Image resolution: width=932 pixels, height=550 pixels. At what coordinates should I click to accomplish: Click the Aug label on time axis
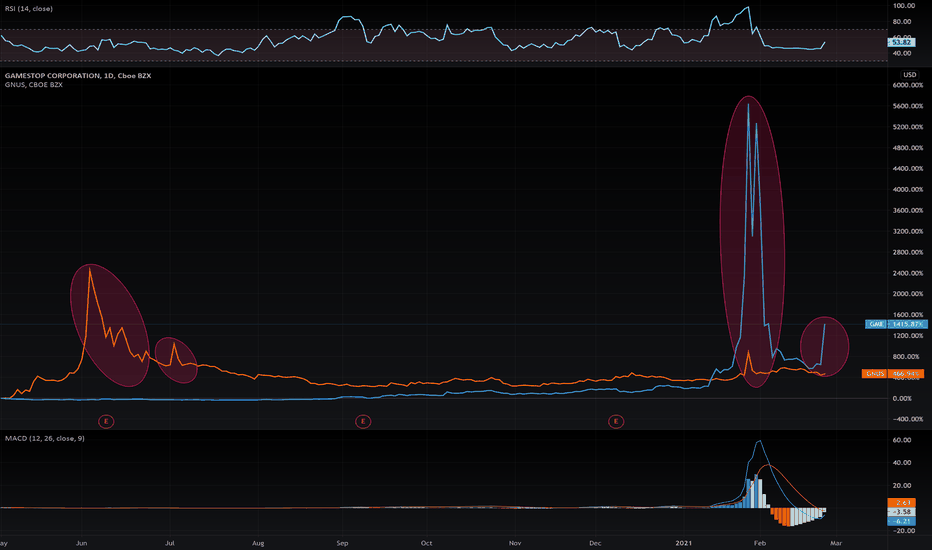pos(258,543)
